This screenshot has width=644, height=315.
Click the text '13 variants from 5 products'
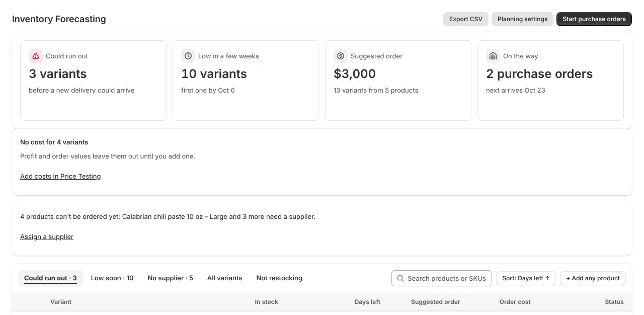point(376,91)
